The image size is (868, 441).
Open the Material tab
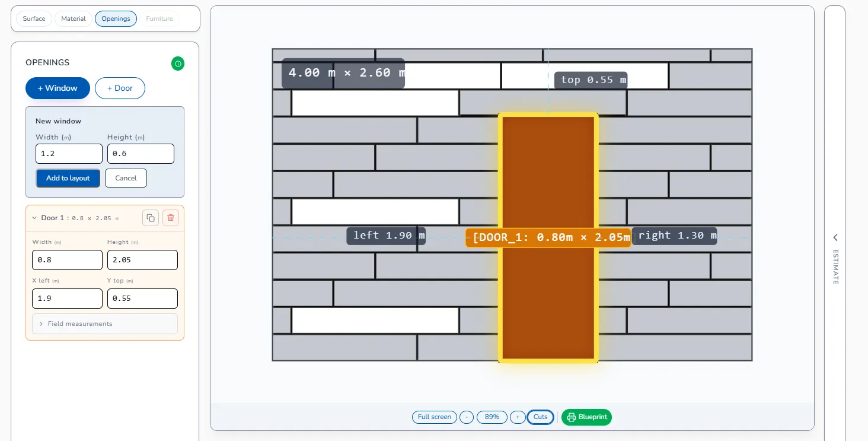point(74,19)
